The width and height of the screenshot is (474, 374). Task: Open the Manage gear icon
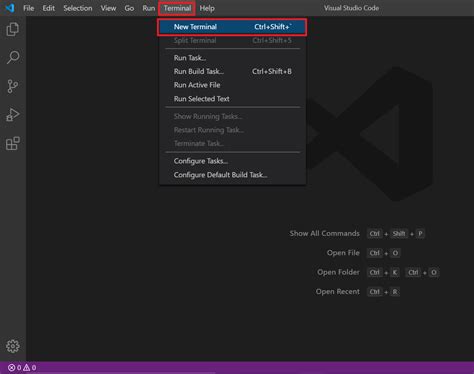pyautogui.click(x=13, y=346)
